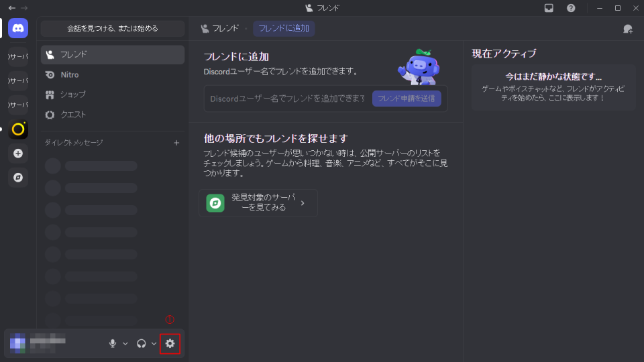Click the new group DM icon
The image size is (644, 362).
tap(627, 29)
